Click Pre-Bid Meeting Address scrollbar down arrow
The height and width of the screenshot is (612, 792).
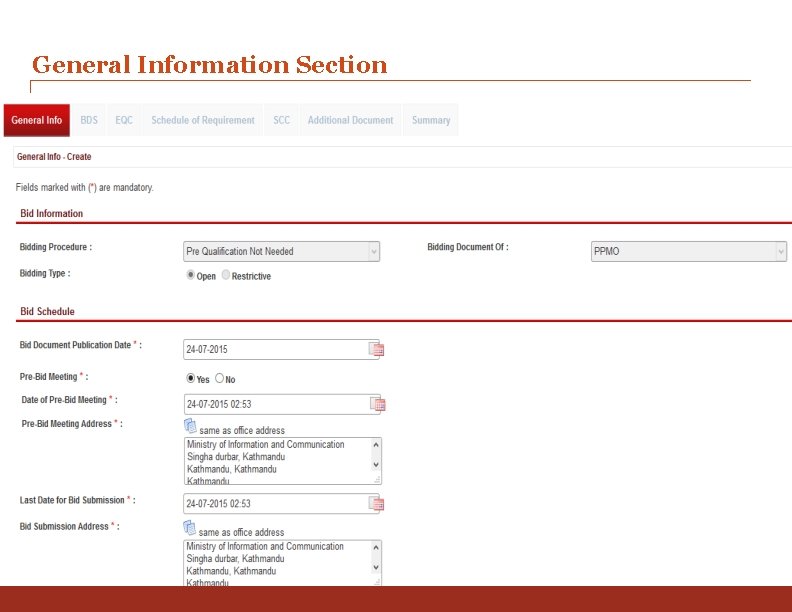click(376, 465)
